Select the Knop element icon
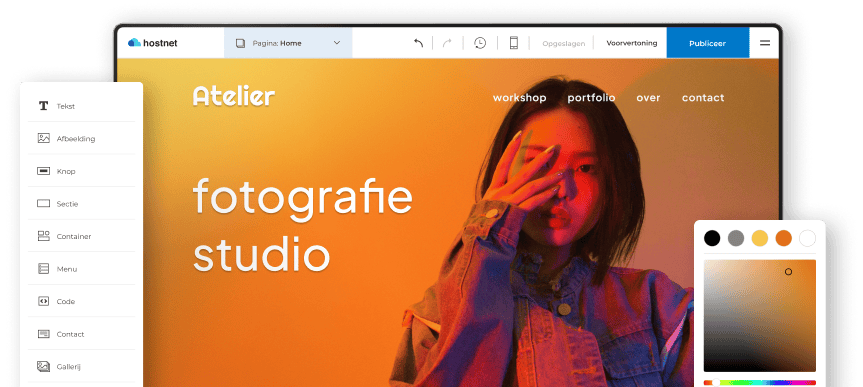The width and height of the screenshot is (863, 387). pos(43,171)
